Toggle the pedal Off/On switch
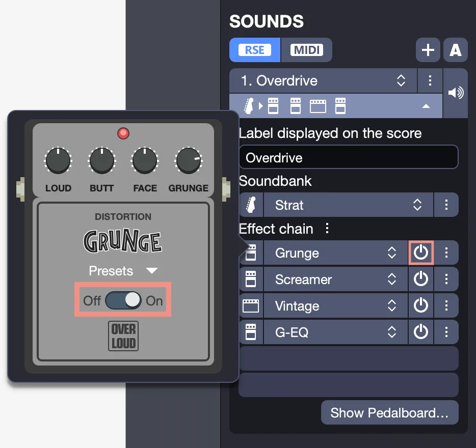Image resolution: width=476 pixels, height=448 pixels. [x=123, y=300]
